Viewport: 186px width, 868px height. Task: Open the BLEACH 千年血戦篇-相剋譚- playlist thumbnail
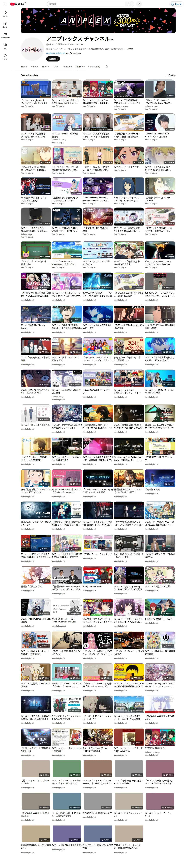(67, 216)
